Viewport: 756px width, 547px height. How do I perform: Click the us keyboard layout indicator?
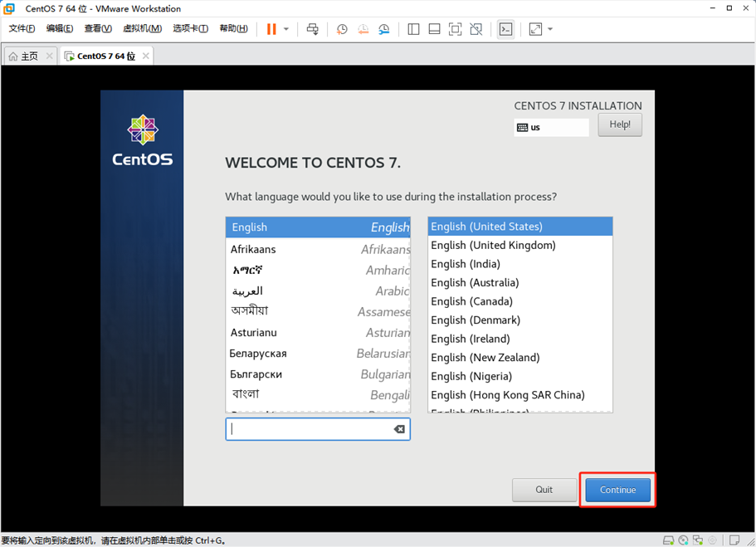[x=551, y=127]
